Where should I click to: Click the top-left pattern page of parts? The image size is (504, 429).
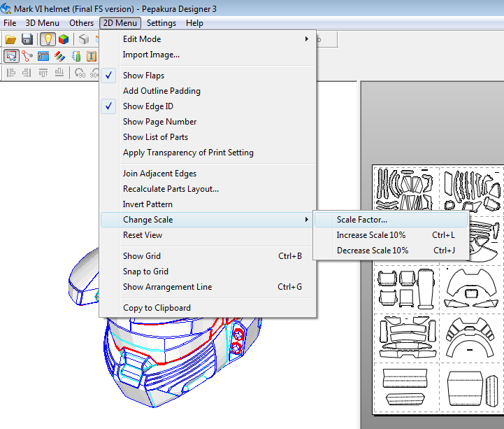(x=406, y=189)
